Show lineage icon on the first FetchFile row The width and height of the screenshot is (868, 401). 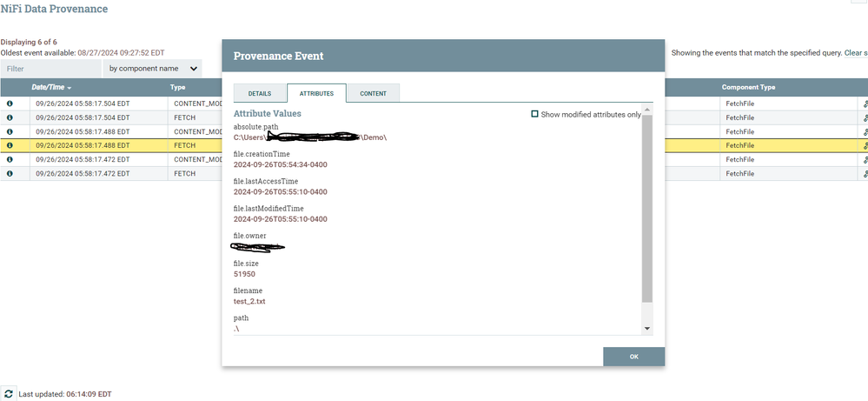click(865, 104)
